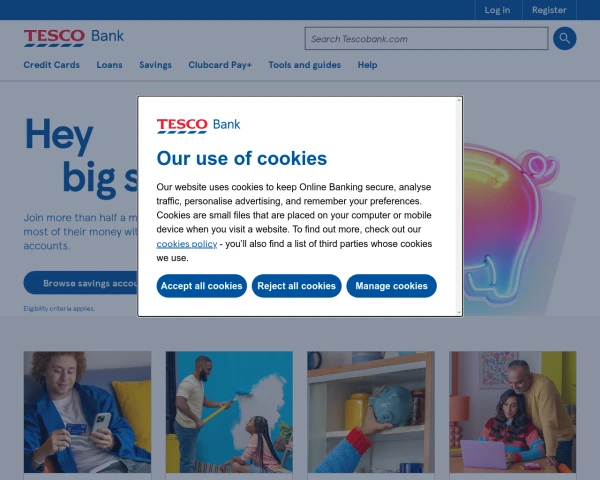The height and width of the screenshot is (480, 600).
Task: Open Tools and guides menu
Action: pos(305,65)
